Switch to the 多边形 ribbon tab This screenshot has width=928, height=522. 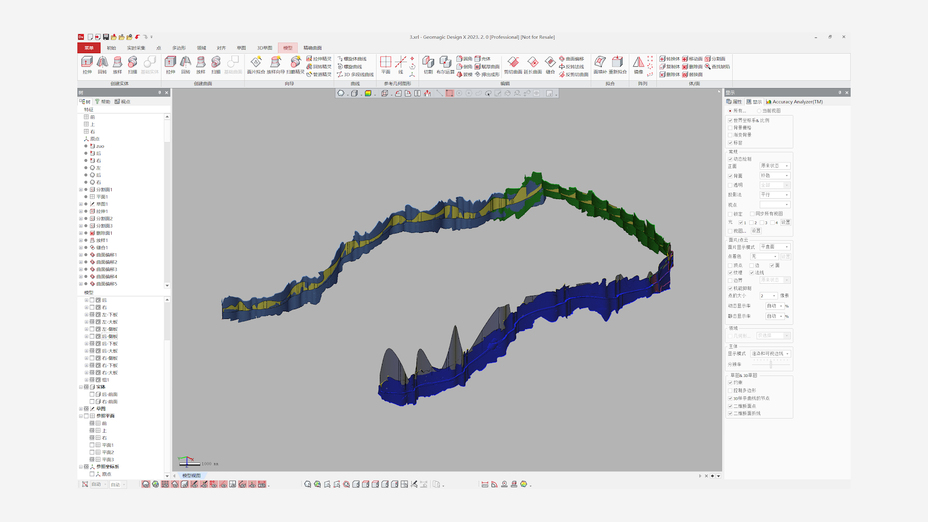pos(179,48)
